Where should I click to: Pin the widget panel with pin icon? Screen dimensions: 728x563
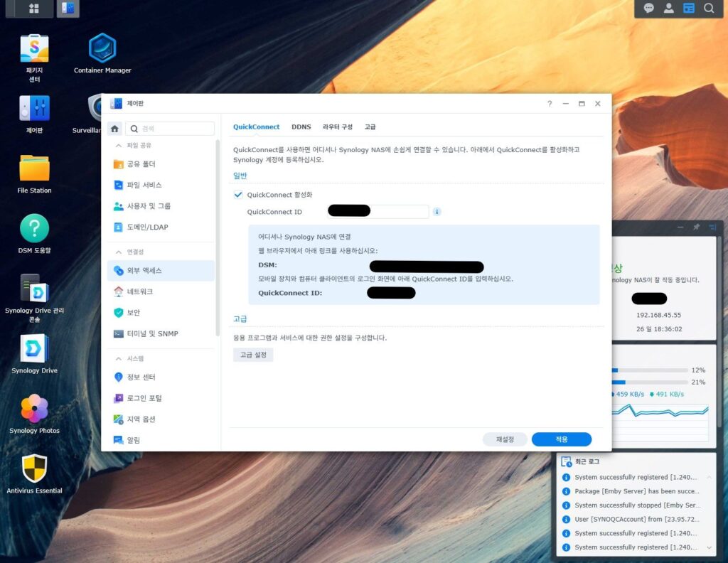696,227
